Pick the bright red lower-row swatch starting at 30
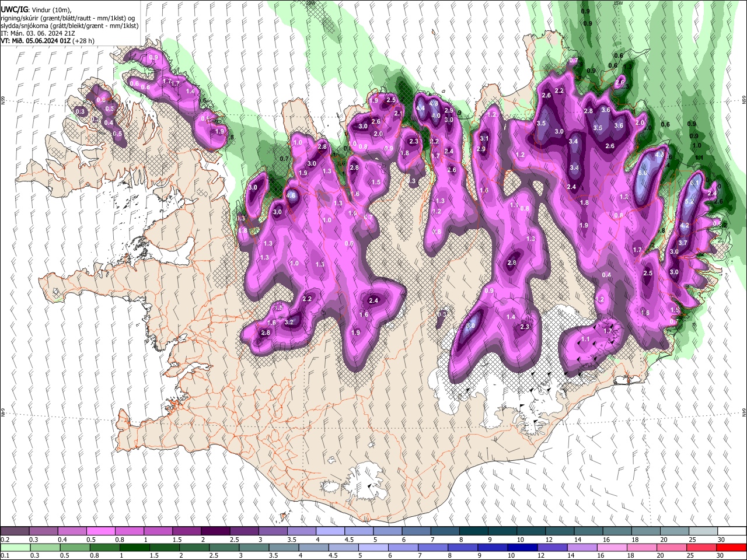This screenshot has width=747, height=560. coord(732,547)
